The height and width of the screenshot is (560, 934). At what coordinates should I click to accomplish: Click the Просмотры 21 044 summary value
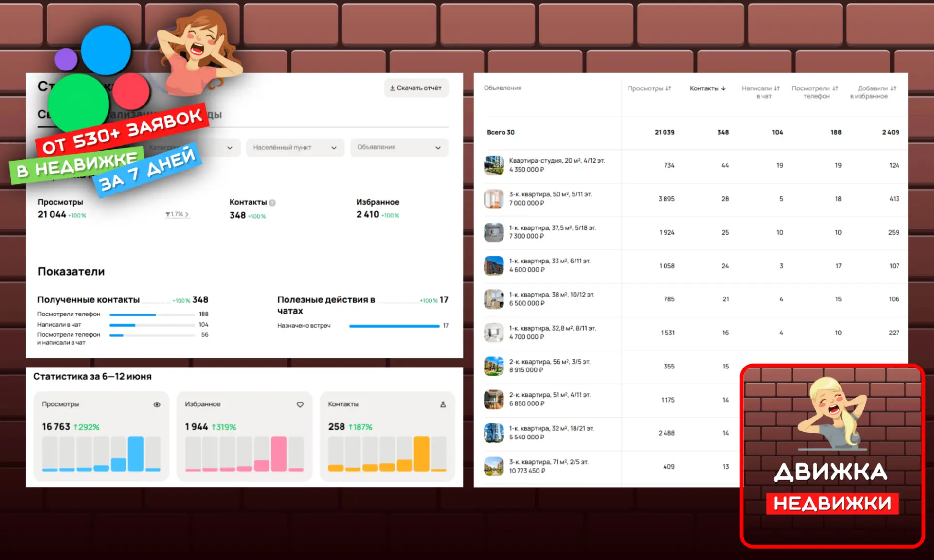pos(52,214)
